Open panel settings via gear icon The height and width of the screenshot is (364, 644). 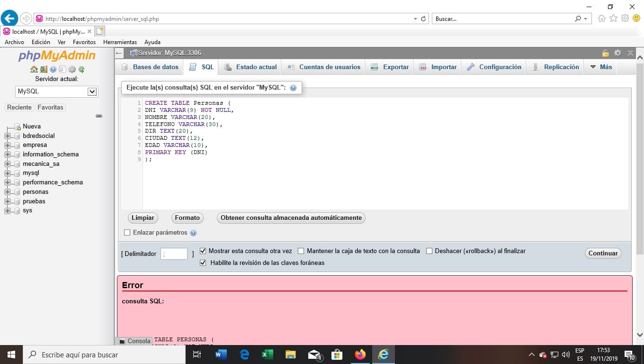(71, 69)
